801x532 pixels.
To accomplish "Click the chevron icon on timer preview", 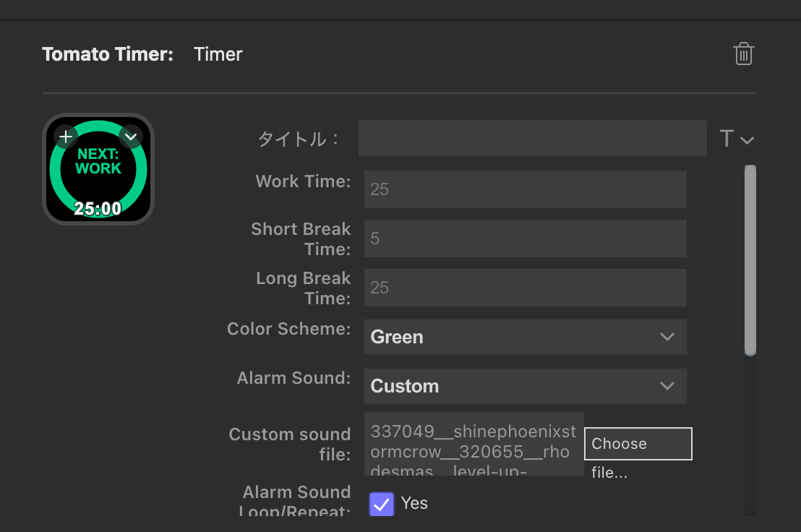I will (131, 136).
